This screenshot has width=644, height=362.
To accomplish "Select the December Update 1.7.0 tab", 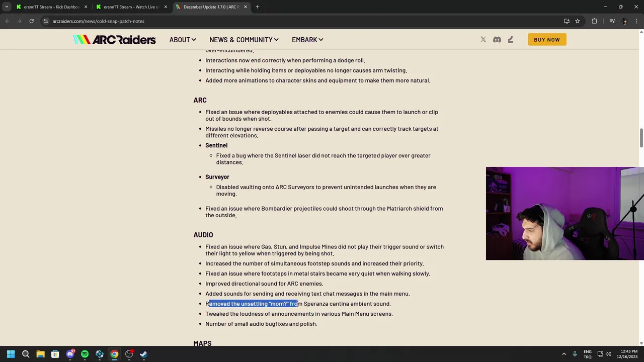I will coord(211,7).
